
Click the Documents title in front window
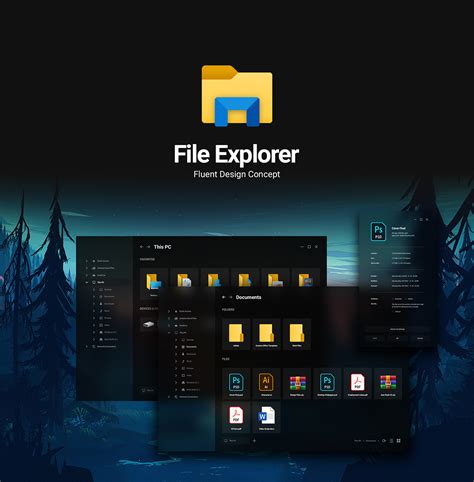[248, 297]
